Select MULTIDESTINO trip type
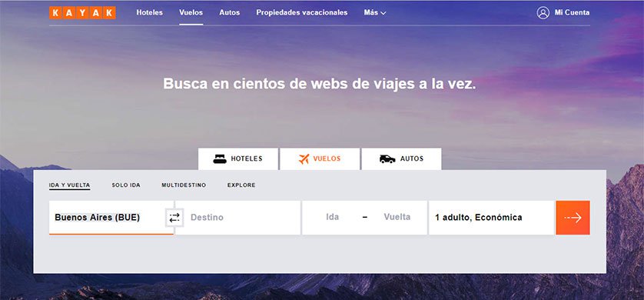644x300 pixels. pos(184,185)
